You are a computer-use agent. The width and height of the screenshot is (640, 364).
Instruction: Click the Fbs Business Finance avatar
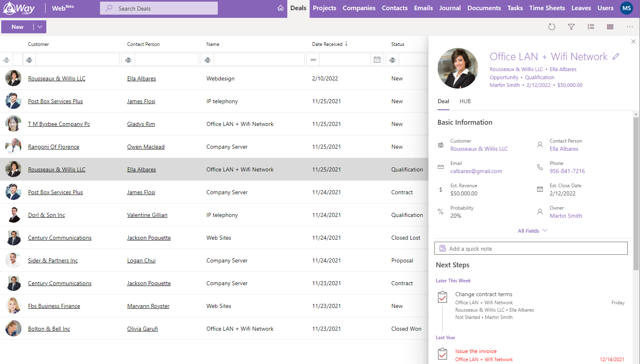(x=13, y=306)
